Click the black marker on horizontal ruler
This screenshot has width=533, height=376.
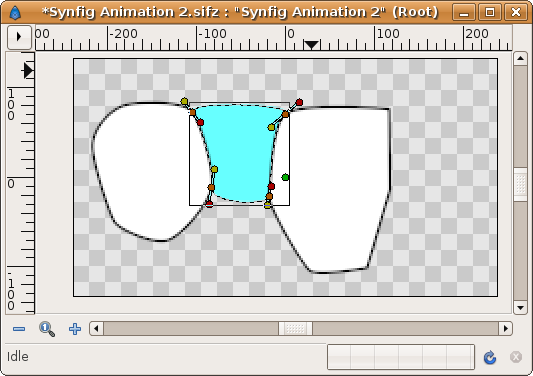(x=311, y=45)
